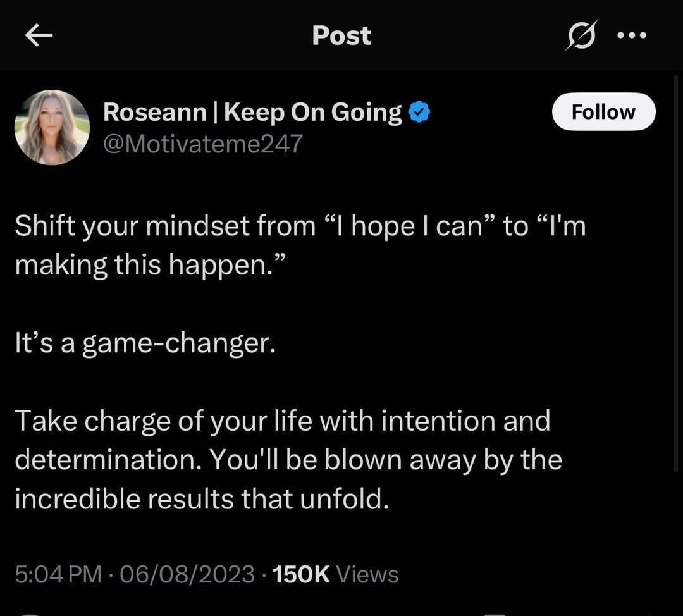Click the @Motivateme247 handle
This screenshot has height=616, width=683.
click(x=202, y=144)
